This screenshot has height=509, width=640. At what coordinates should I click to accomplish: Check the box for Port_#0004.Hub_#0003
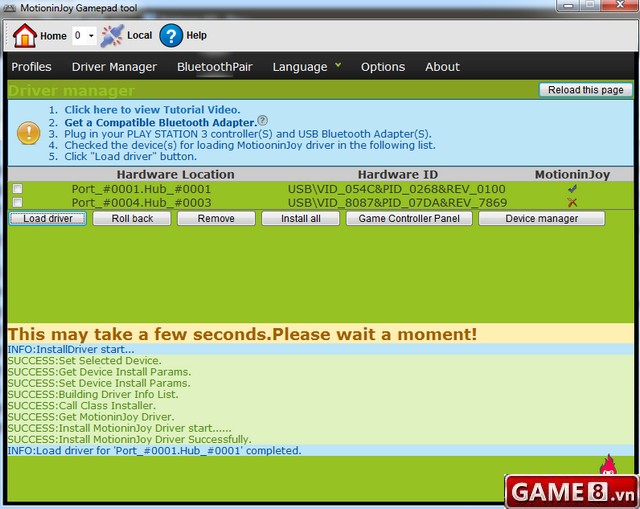pos(17,202)
